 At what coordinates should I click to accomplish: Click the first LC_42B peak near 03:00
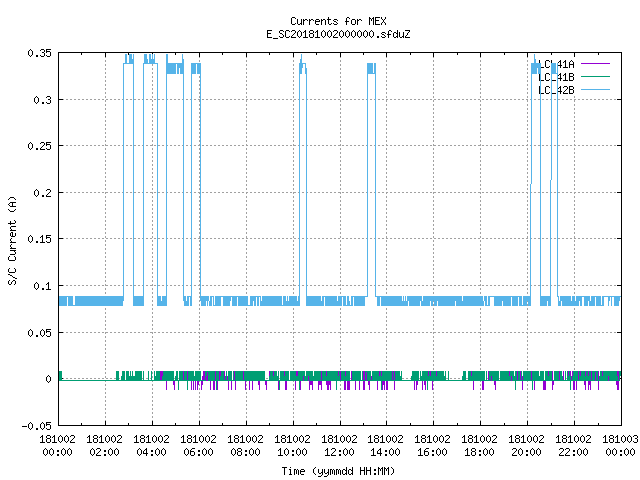click(x=129, y=59)
